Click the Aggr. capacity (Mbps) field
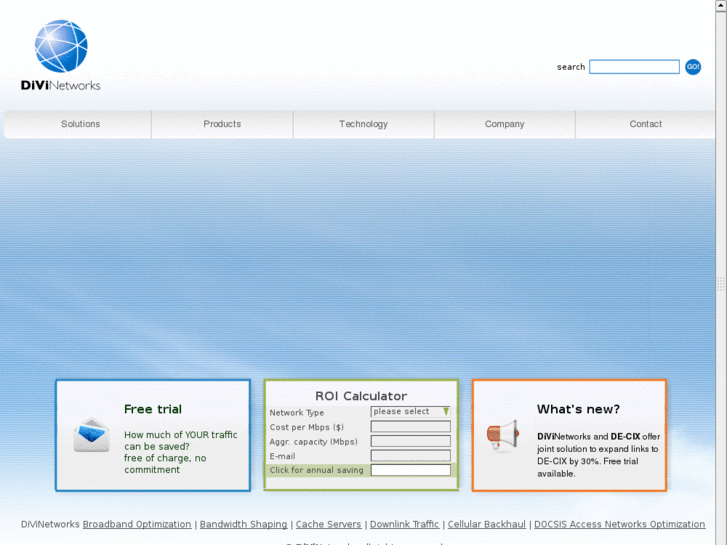This screenshot has width=727, height=545. 410,441
